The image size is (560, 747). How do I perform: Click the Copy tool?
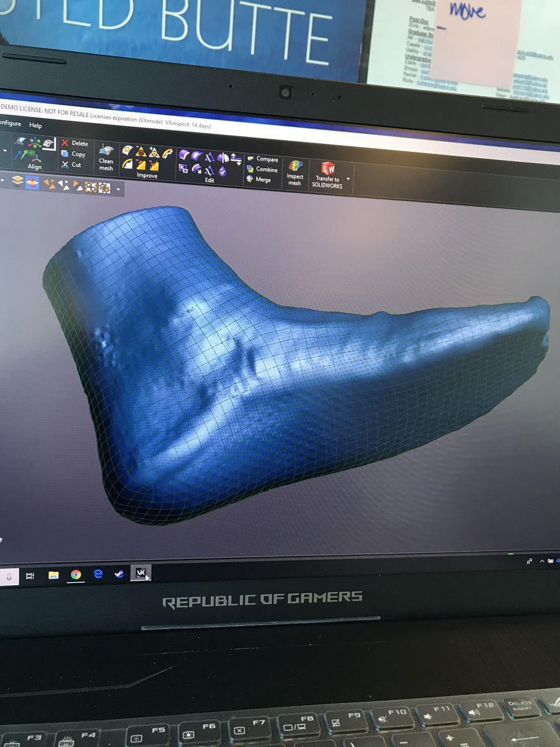73,154
